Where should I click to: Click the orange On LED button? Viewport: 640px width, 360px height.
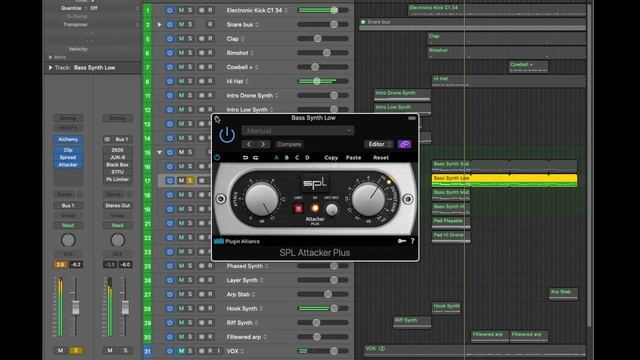coord(315,208)
